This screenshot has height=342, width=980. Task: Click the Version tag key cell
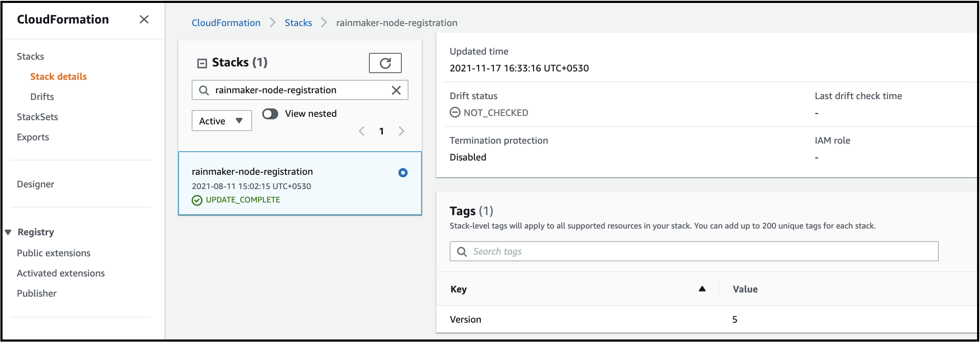(x=465, y=319)
